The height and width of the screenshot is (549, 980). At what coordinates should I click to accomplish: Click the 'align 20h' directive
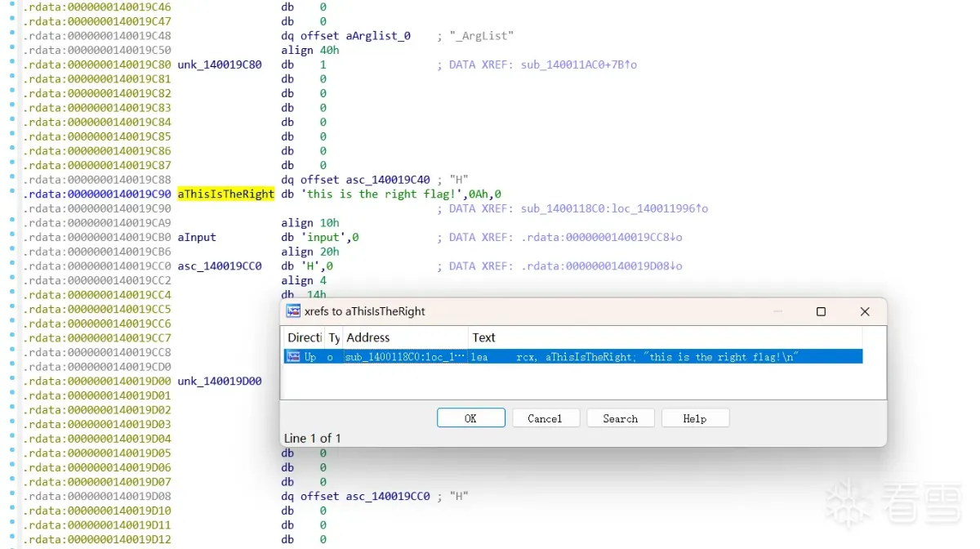coord(310,252)
